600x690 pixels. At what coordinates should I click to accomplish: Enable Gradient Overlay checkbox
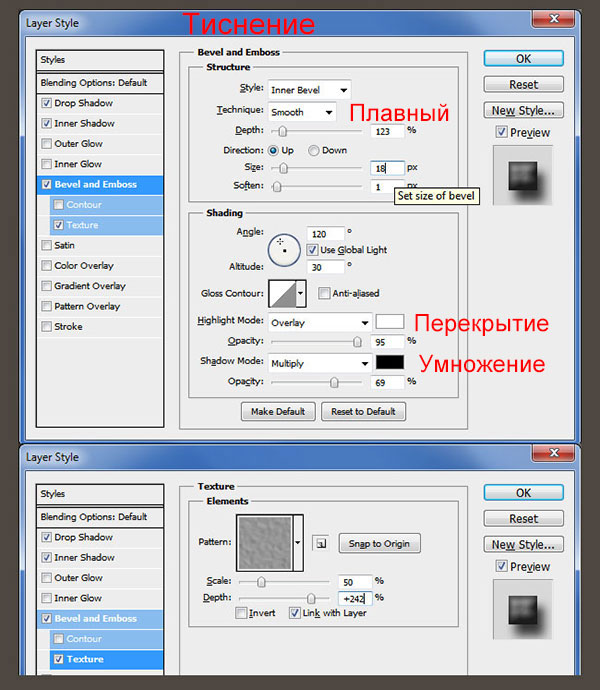46,286
